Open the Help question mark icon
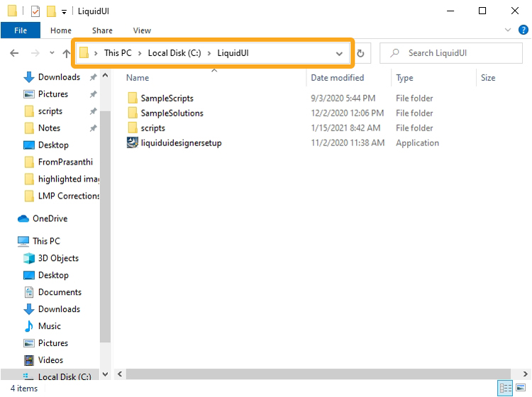The height and width of the screenshot is (397, 532). tap(521, 30)
